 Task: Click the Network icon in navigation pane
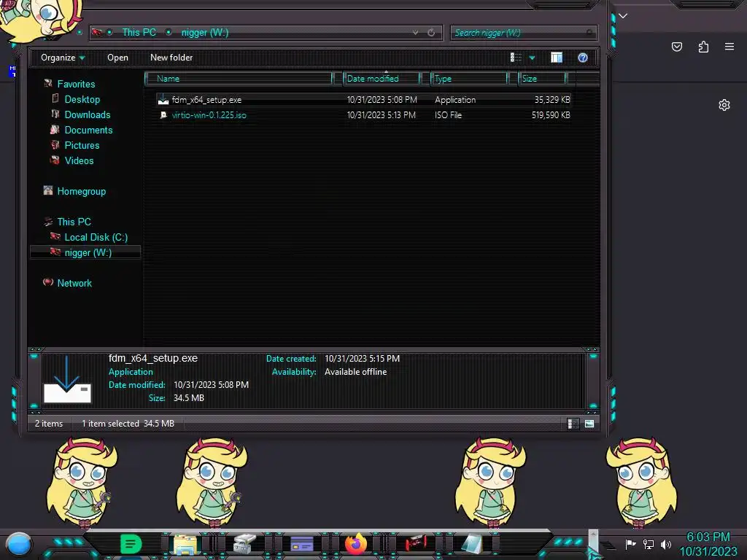click(48, 282)
